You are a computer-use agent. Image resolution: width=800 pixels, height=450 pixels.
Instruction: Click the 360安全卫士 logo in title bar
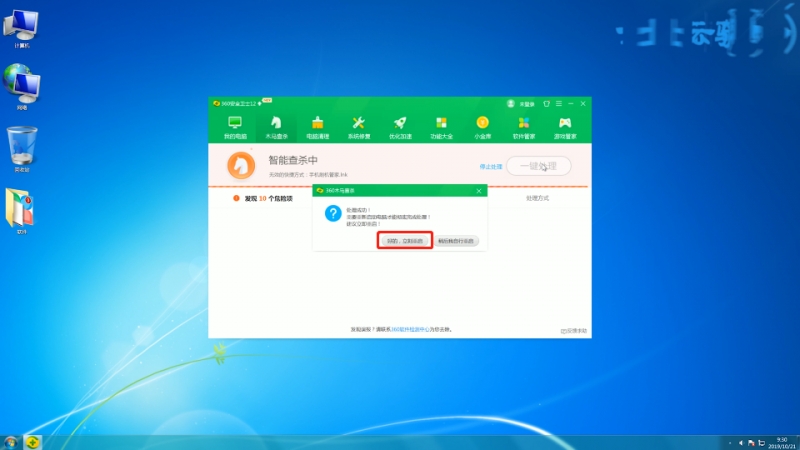click(x=217, y=104)
